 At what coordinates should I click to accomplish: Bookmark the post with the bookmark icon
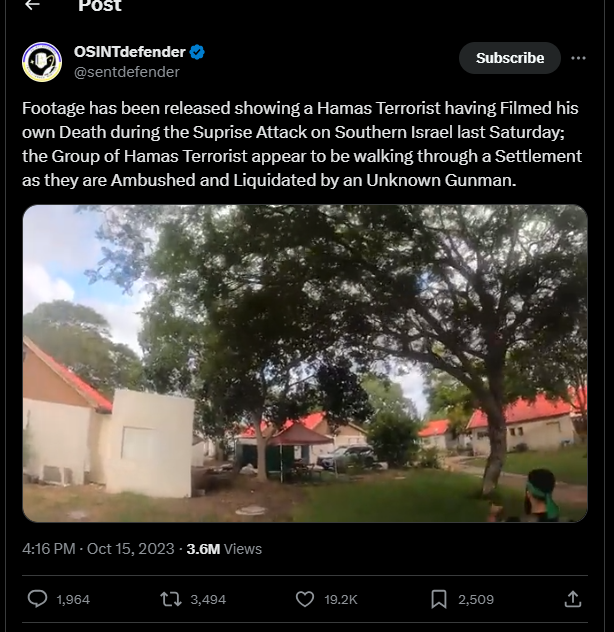click(438, 599)
